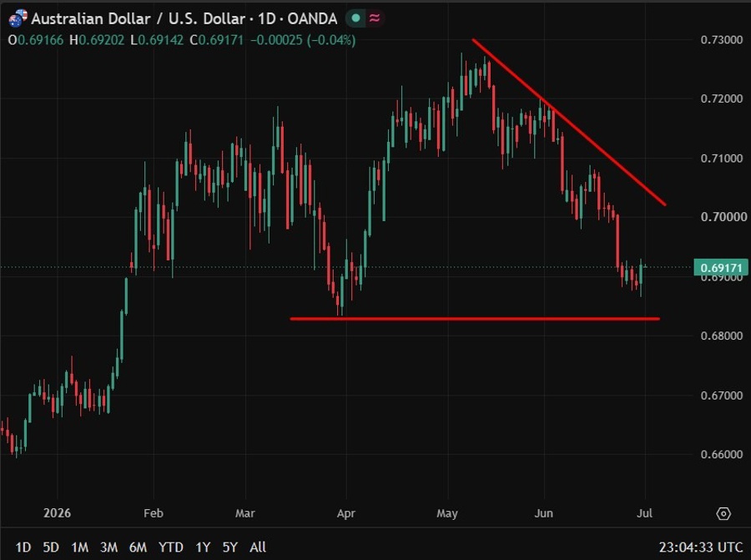
Task: Click the 0.71000 price axis label
Action: click(x=722, y=158)
